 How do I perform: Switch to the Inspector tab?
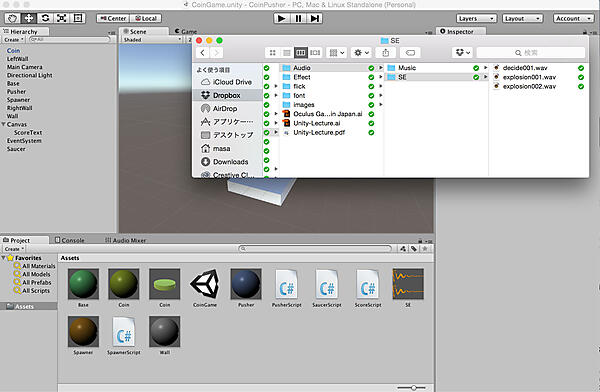tap(461, 31)
